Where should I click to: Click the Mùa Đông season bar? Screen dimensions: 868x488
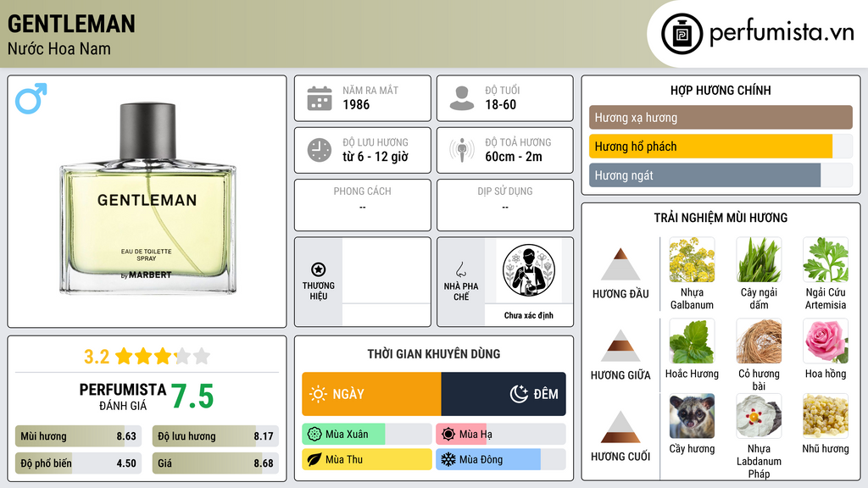501,459
